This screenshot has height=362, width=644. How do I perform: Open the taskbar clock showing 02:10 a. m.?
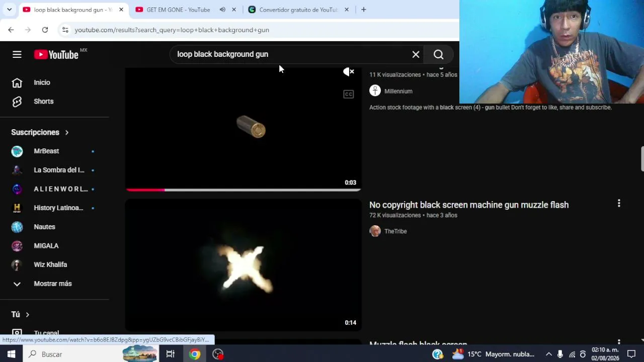(605, 354)
